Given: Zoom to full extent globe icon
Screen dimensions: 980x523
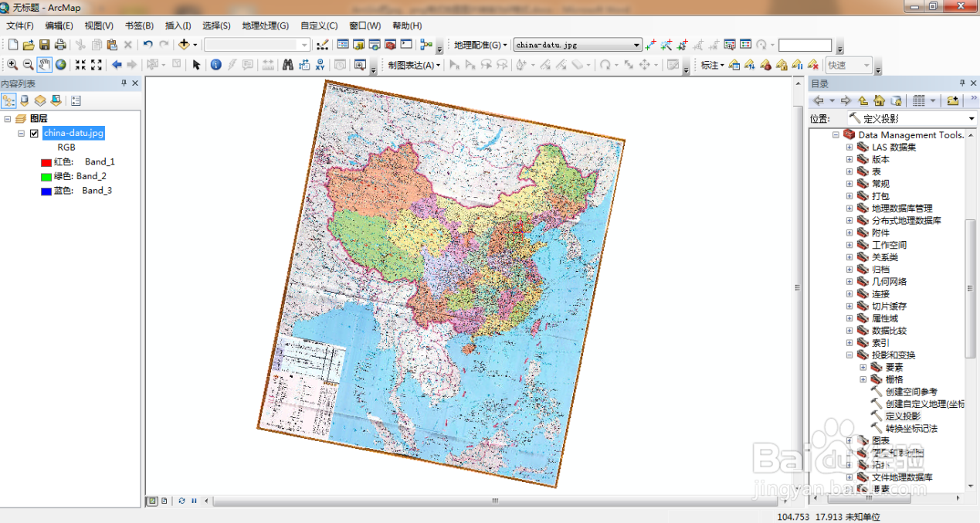Looking at the screenshot, I should [60, 65].
